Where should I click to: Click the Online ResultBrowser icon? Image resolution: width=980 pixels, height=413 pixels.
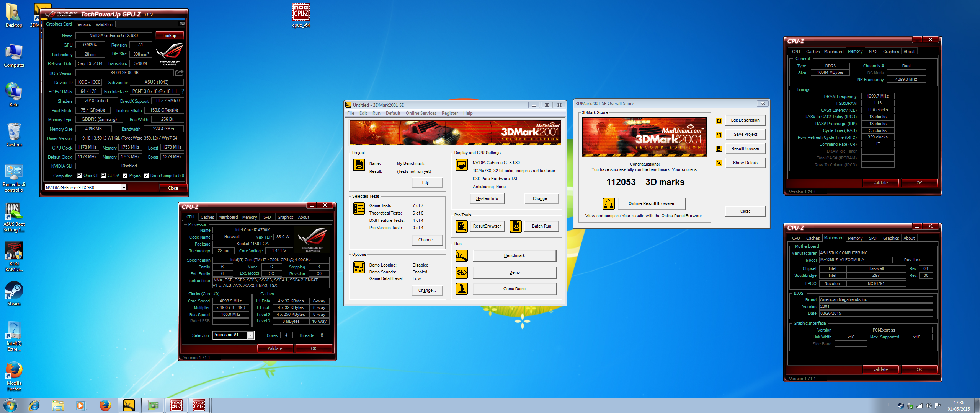point(608,204)
